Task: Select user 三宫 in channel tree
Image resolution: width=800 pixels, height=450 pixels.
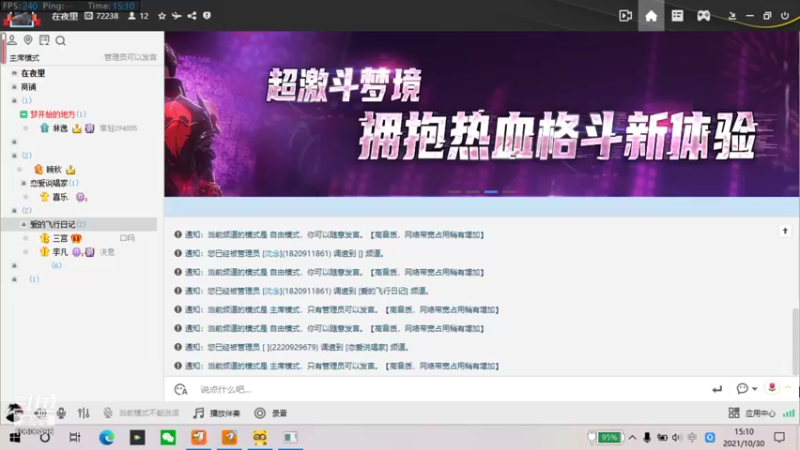Action: point(60,238)
